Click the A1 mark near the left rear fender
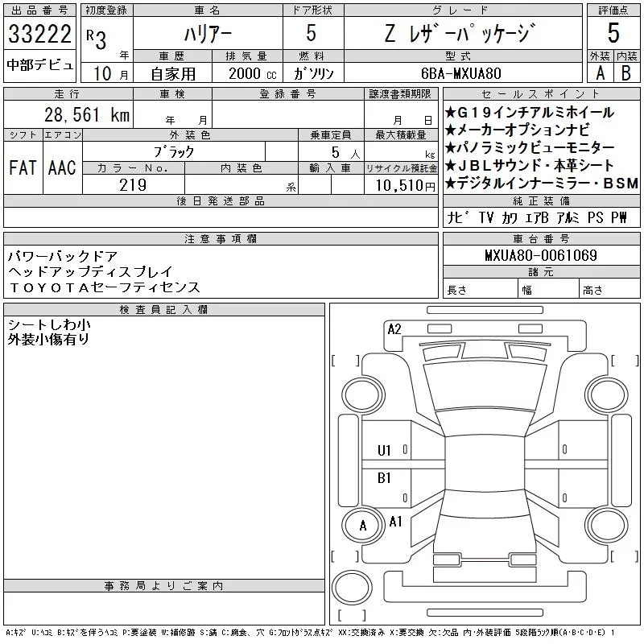The width and height of the screenshot is (644, 644). tap(395, 522)
